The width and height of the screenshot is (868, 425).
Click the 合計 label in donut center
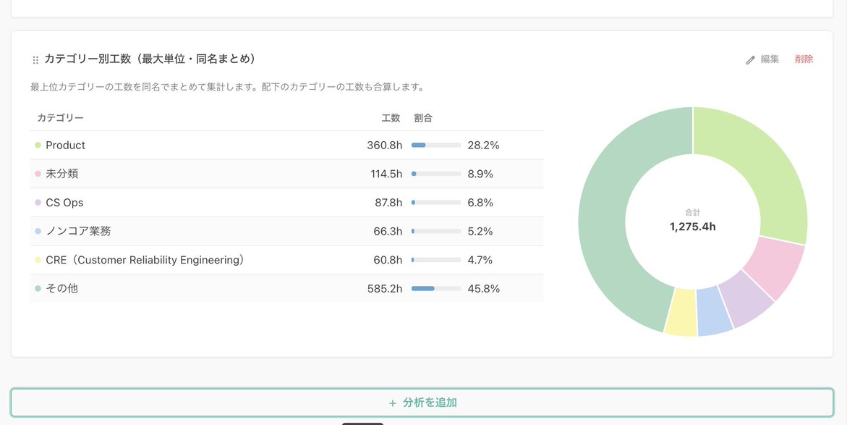point(693,212)
